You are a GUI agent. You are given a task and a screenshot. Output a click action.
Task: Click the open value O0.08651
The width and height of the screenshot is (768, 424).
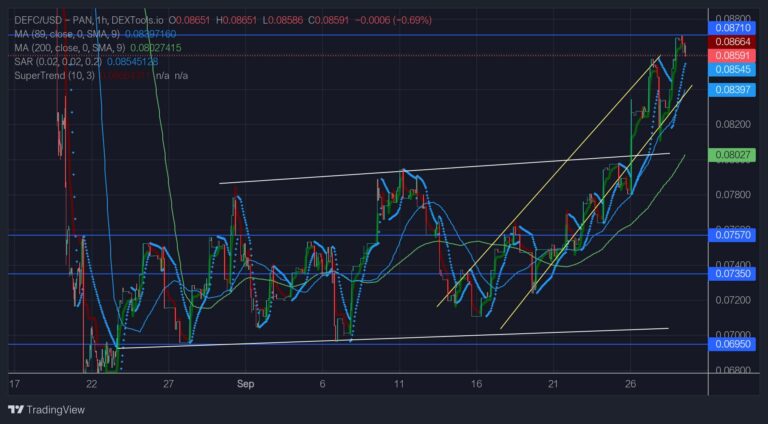coord(189,20)
